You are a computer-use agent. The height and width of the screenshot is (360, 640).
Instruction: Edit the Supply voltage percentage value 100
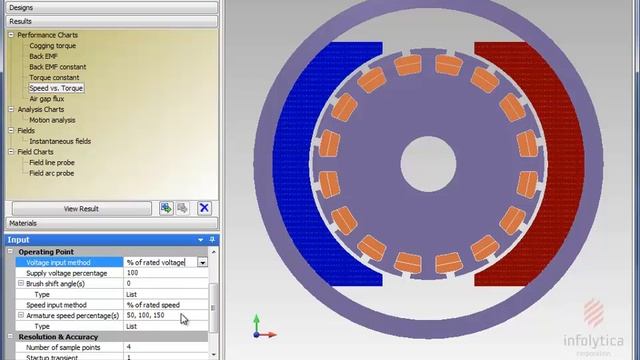tap(166, 273)
